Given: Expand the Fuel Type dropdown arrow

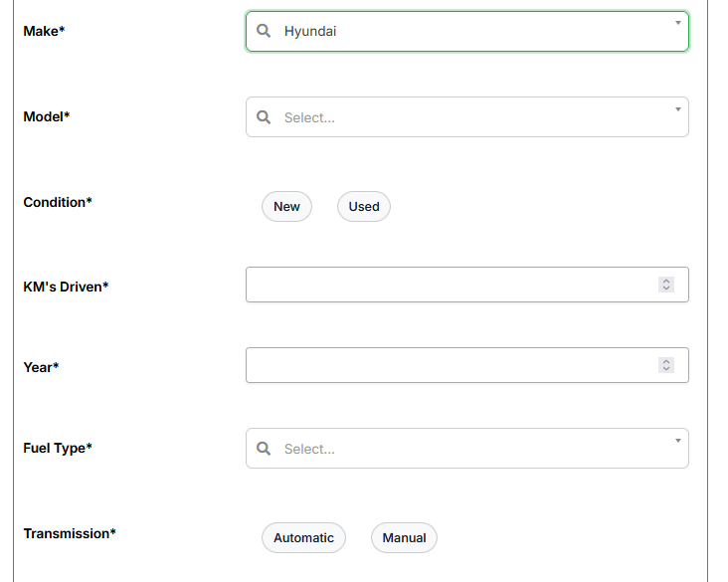Looking at the screenshot, I should click(x=677, y=440).
